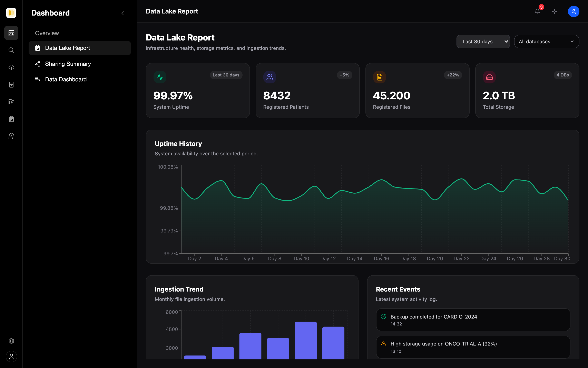Click the profile avatar at rail bottom
The height and width of the screenshot is (368, 588).
(x=11, y=357)
